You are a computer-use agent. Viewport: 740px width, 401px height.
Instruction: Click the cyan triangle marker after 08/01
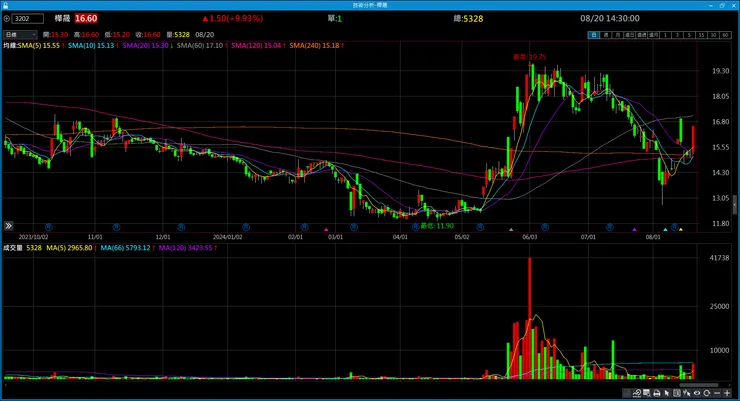coord(665,230)
